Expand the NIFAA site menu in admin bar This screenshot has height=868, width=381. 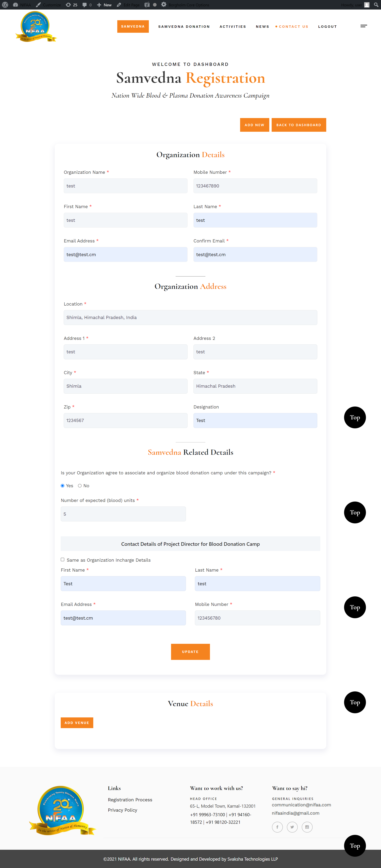[22, 5]
